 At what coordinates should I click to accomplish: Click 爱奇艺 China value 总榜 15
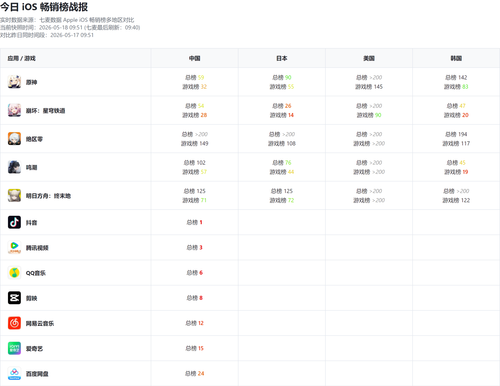pyautogui.click(x=195, y=348)
